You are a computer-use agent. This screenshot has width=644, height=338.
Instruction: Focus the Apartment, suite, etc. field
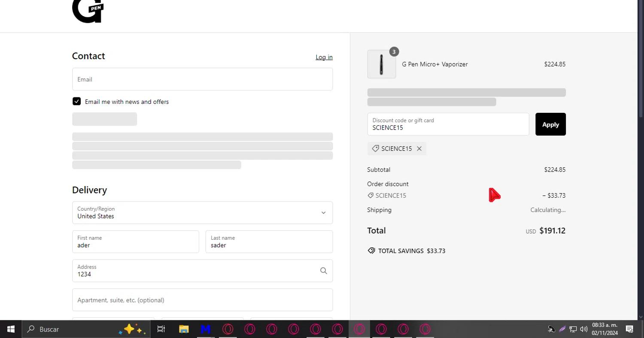202,300
